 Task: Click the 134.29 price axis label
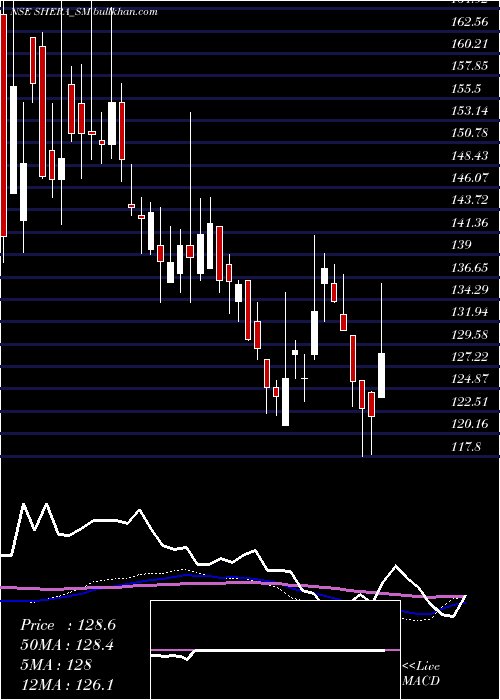(470, 290)
